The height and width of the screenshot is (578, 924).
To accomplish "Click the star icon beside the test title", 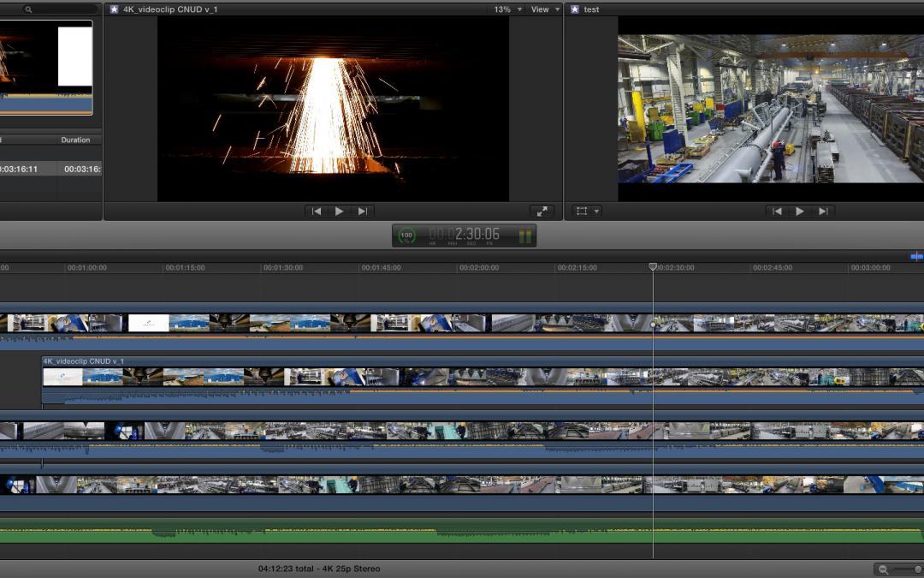I will (x=575, y=9).
